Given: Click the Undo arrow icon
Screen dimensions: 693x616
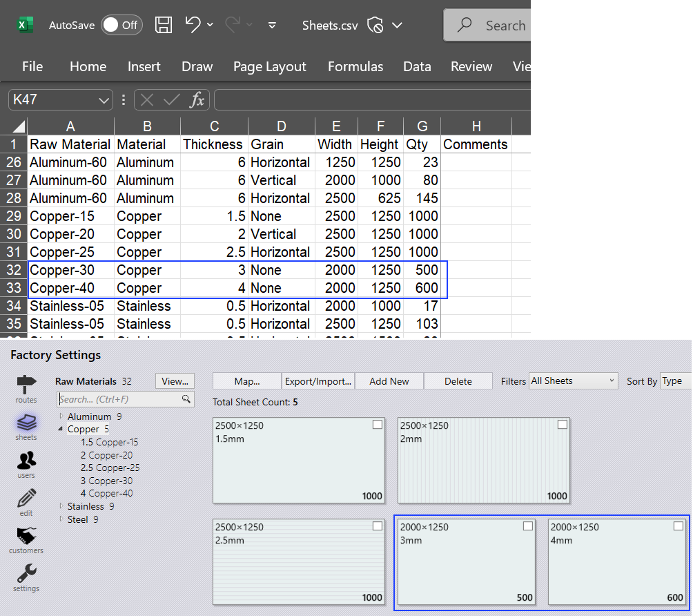Looking at the screenshot, I should (193, 24).
